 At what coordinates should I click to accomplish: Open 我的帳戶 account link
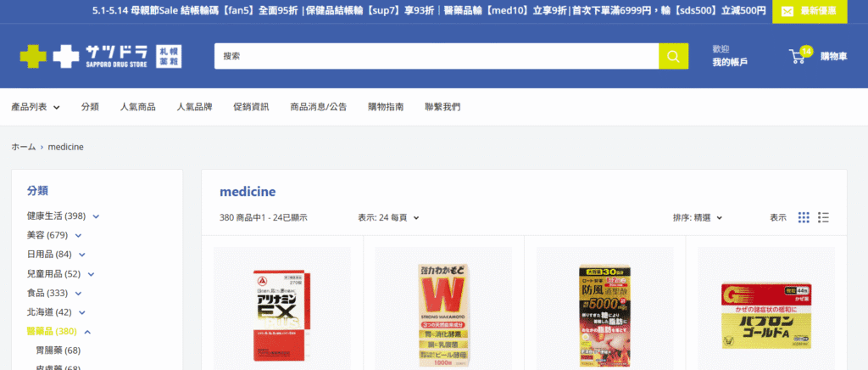[730, 62]
